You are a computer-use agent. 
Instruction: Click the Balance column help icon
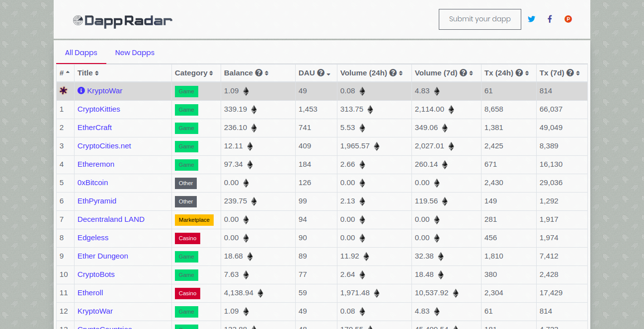tap(258, 73)
